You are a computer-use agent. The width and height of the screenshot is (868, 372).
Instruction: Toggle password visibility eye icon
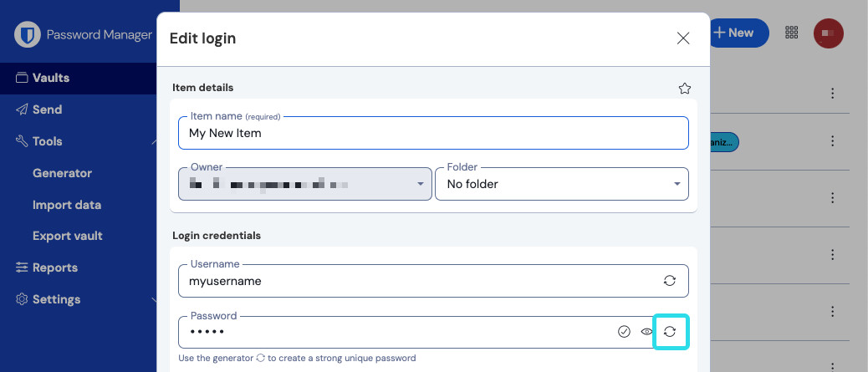pyautogui.click(x=646, y=332)
